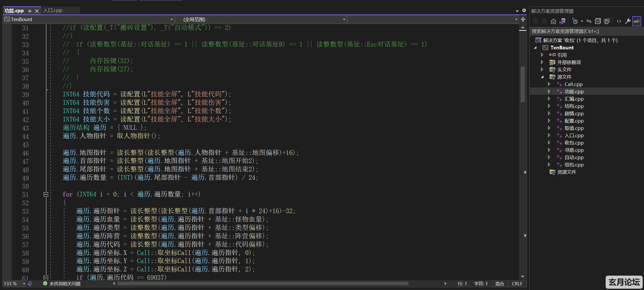Expand the 头文件 folder
644x290 pixels.
point(542,69)
